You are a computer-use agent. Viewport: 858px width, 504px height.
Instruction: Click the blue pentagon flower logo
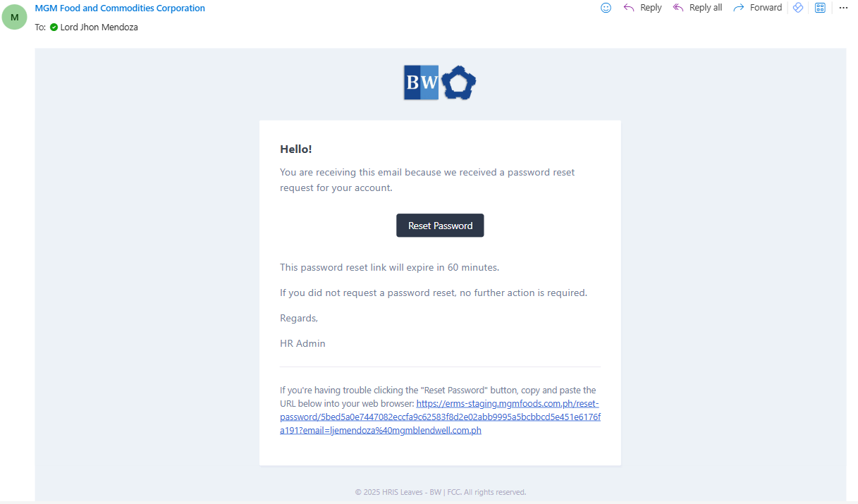coord(459,82)
